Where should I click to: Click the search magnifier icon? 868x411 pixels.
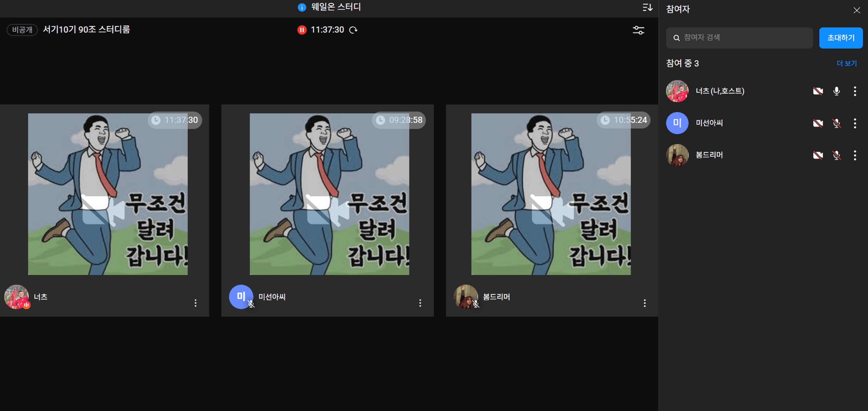point(676,38)
